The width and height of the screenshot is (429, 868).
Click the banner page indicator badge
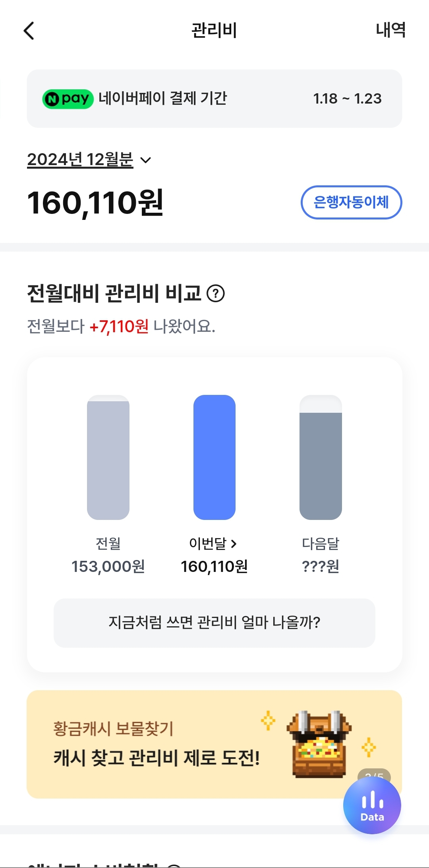[x=374, y=774]
